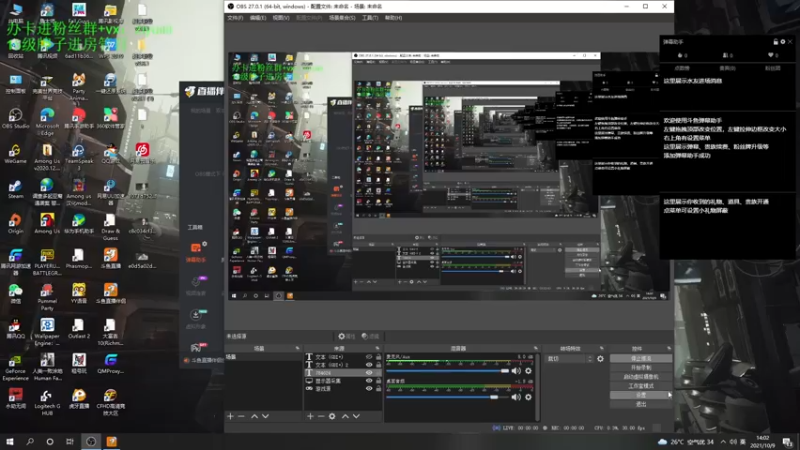Pop out the Audio Mixer dock panel

pyautogui.click(x=535, y=348)
